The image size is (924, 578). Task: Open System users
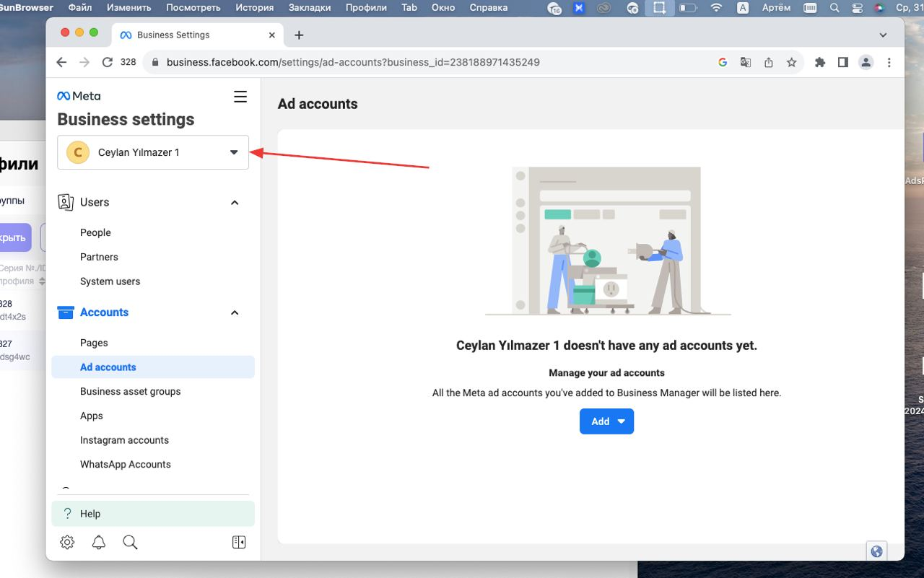[x=110, y=281]
